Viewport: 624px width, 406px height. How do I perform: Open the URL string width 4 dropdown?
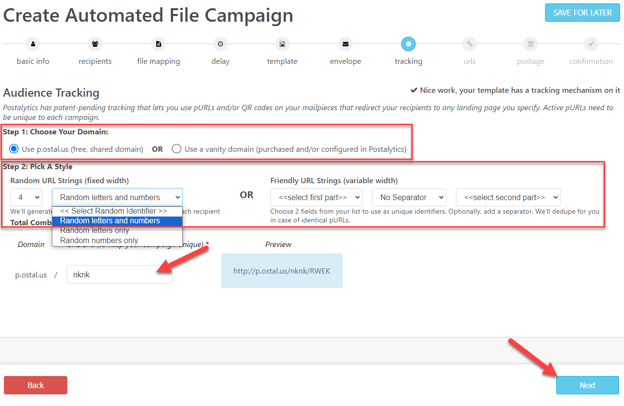coord(26,197)
